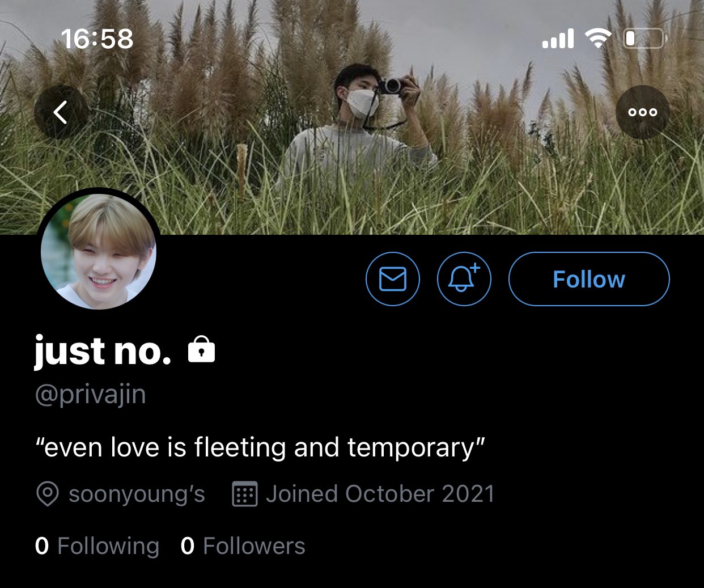Open the 0 Following list
This screenshot has height=588, width=704.
[x=97, y=546]
